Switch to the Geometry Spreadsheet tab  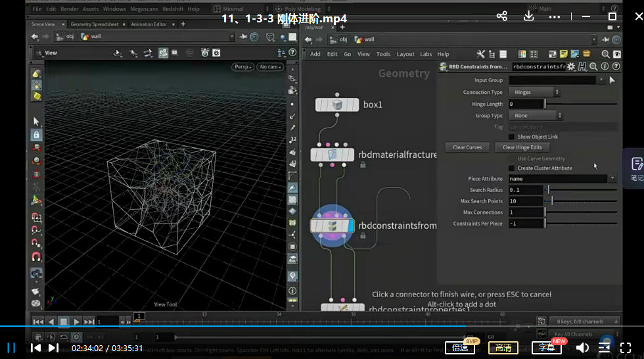tap(95, 24)
